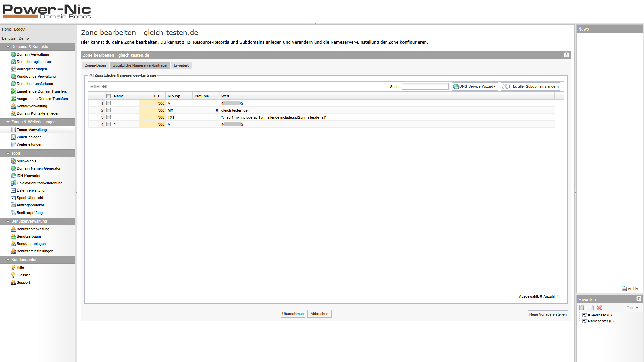Open the News Archiv folder icon
Screen dimensions: 644x362
point(624,289)
